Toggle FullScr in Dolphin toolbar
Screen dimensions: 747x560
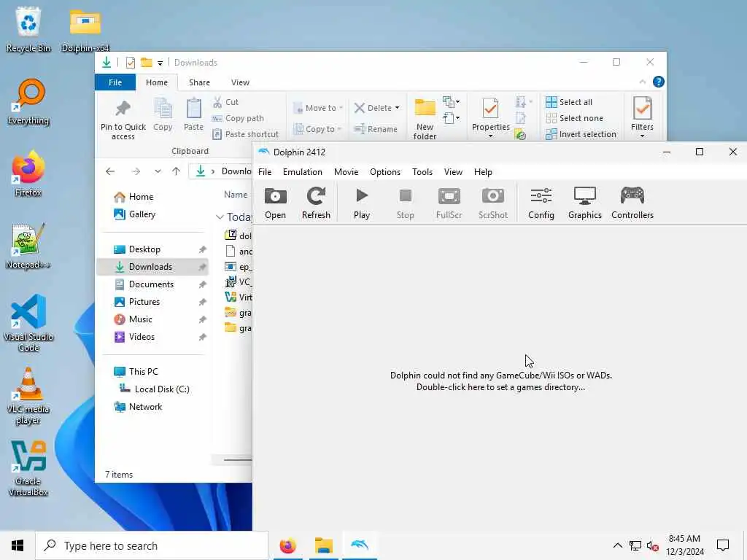click(x=449, y=203)
